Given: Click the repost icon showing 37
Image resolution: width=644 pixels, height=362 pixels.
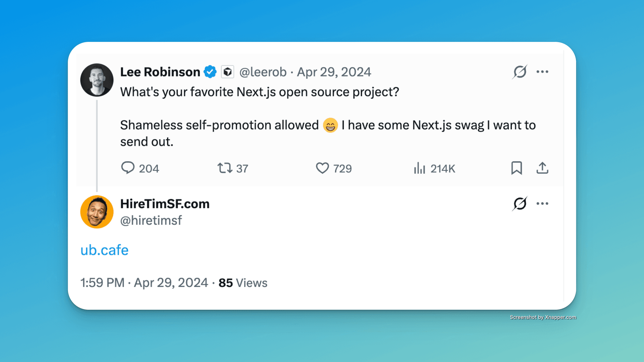Looking at the screenshot, I should 224,168.
